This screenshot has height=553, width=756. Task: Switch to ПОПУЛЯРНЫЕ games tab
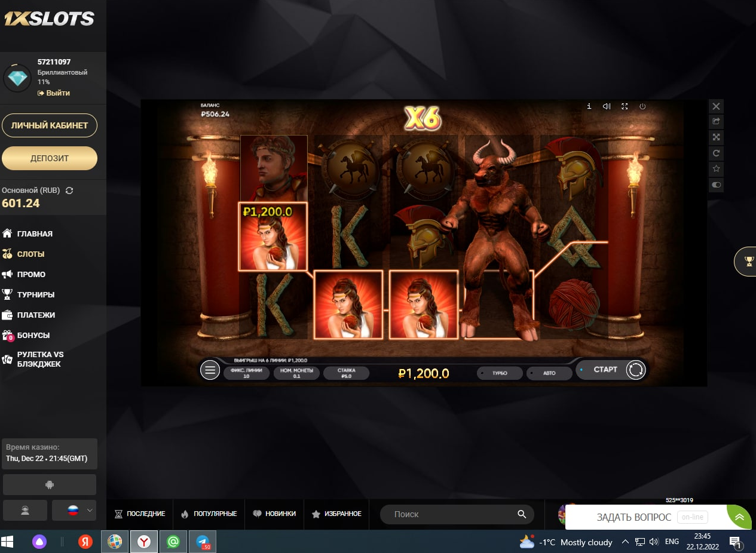(x=209, y=514)
